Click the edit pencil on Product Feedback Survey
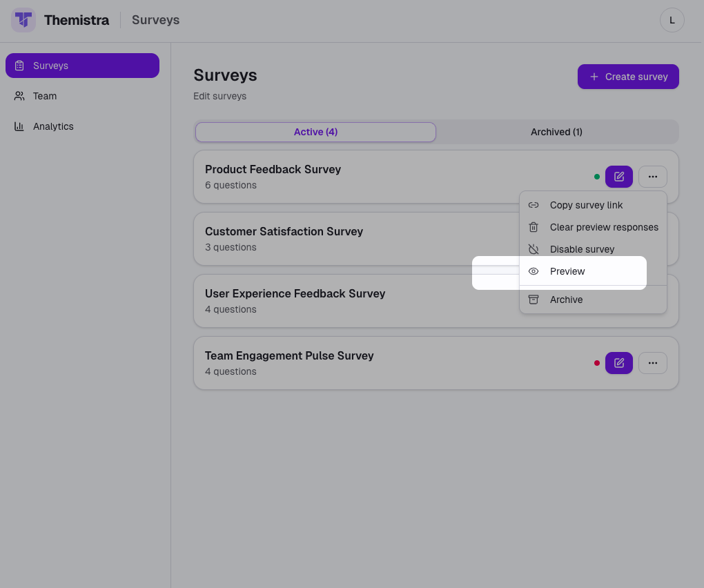This screenshot has width=704, height=588. click(x=618, y=177)
